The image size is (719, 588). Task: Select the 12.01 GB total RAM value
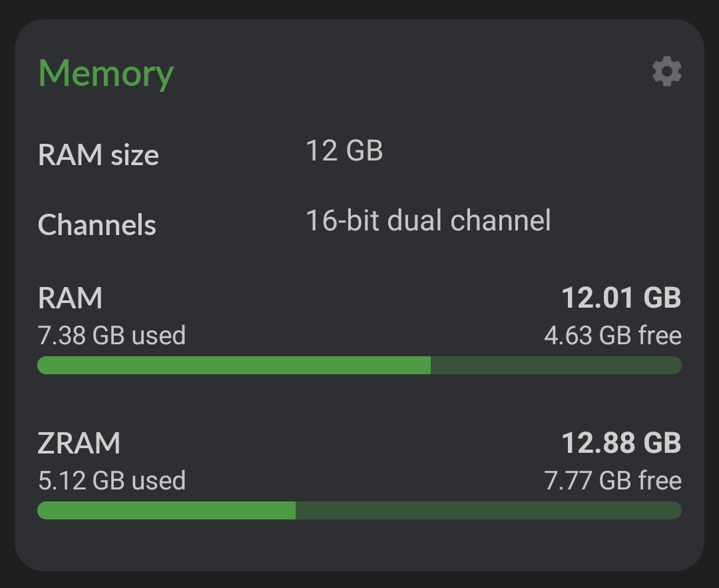tap(621, 298)
